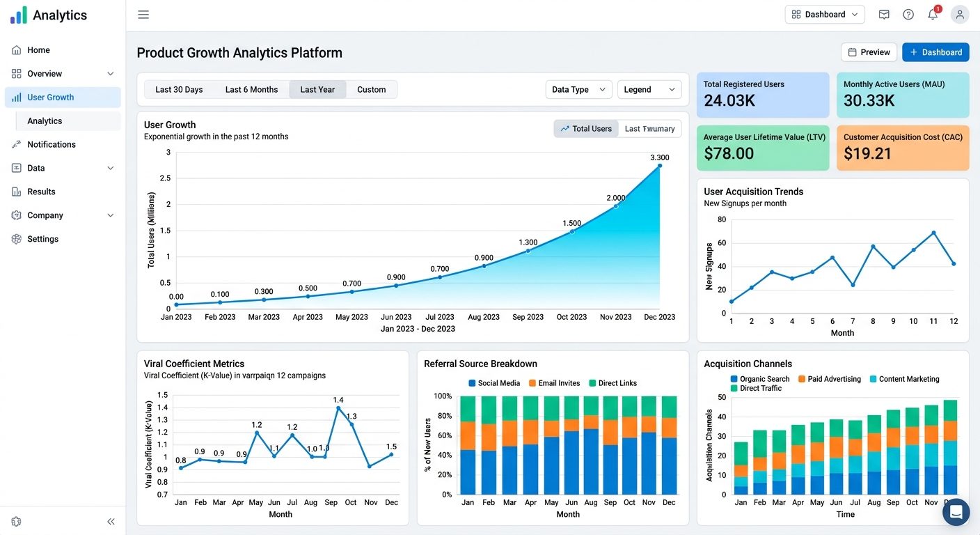
Task: Toggle the Total Users chart view
Action: [x=586, y=129]
